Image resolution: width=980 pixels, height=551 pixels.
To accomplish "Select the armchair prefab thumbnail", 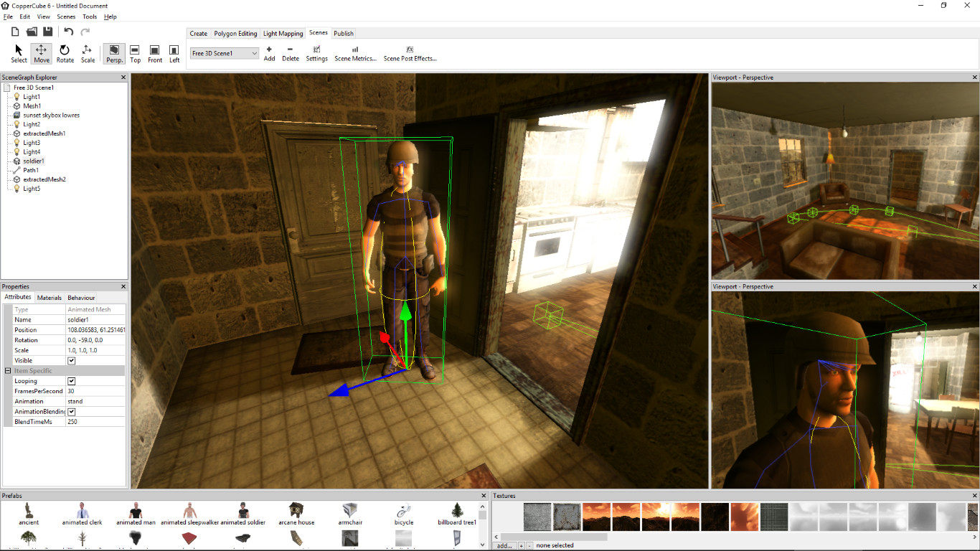I will [x=349, y=509].
